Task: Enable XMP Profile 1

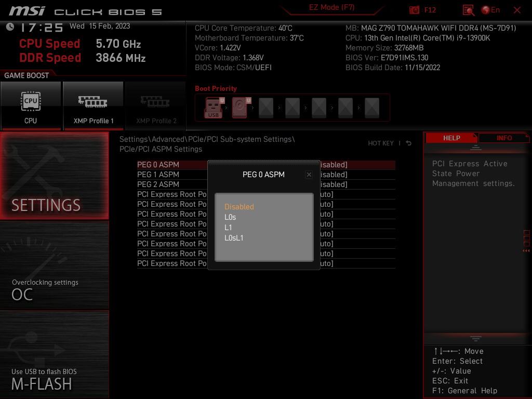Action: click(93, 106)
